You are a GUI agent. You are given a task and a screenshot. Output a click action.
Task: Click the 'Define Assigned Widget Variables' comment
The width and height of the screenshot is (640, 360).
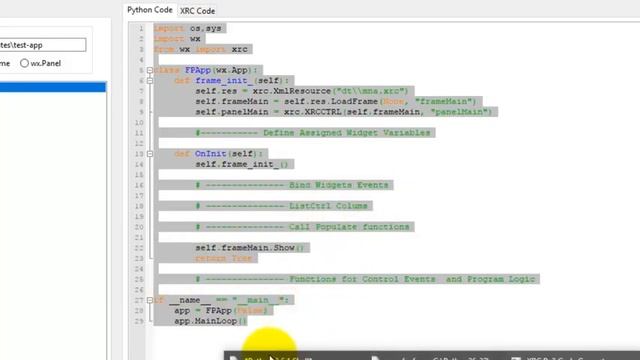[x=313, y=133]
